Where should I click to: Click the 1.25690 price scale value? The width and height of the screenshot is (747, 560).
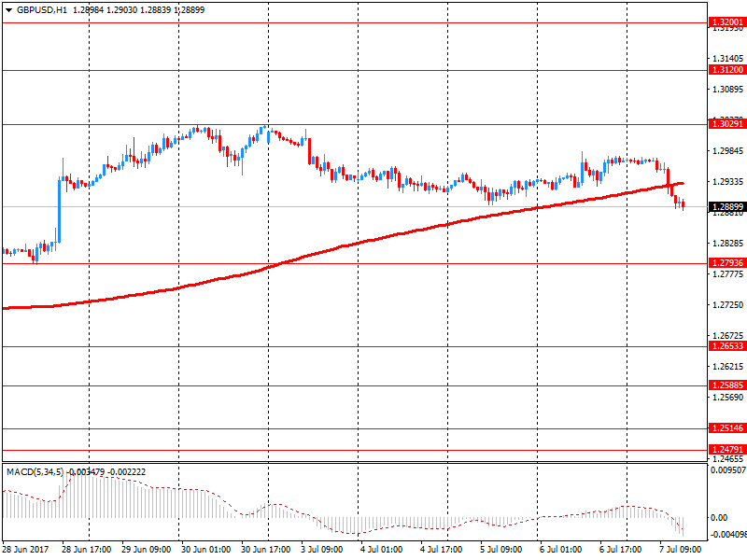click(728, 398)
